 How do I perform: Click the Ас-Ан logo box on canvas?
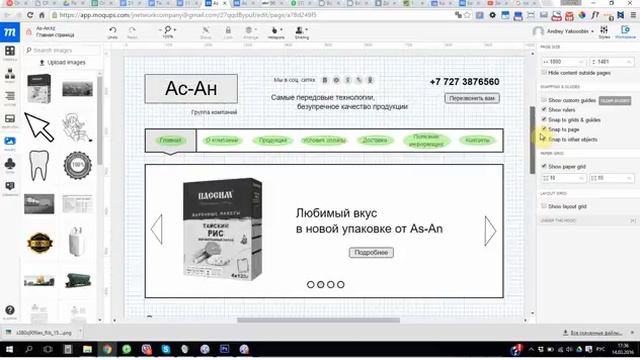[x=191, y=89]
